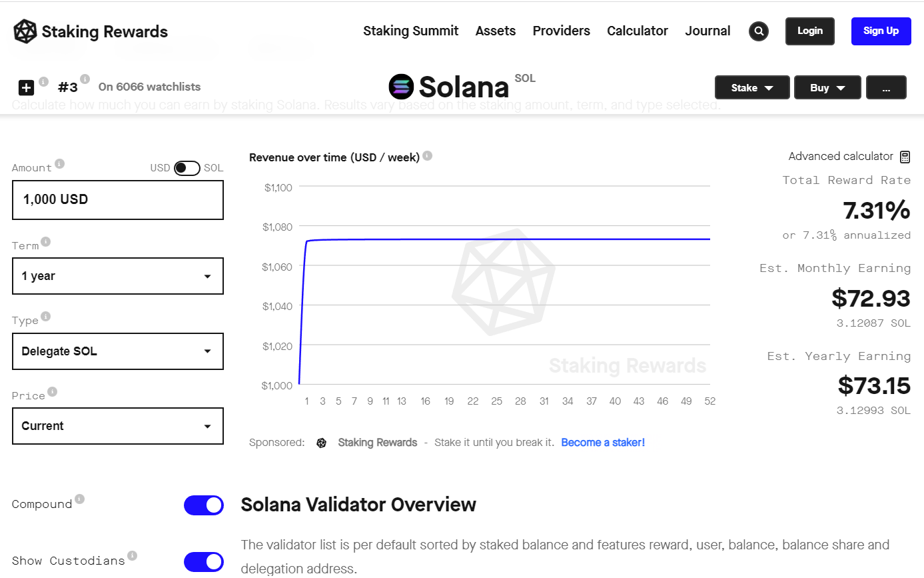
Task: Turn off the Compound toggle
Action: pos(204,505)
